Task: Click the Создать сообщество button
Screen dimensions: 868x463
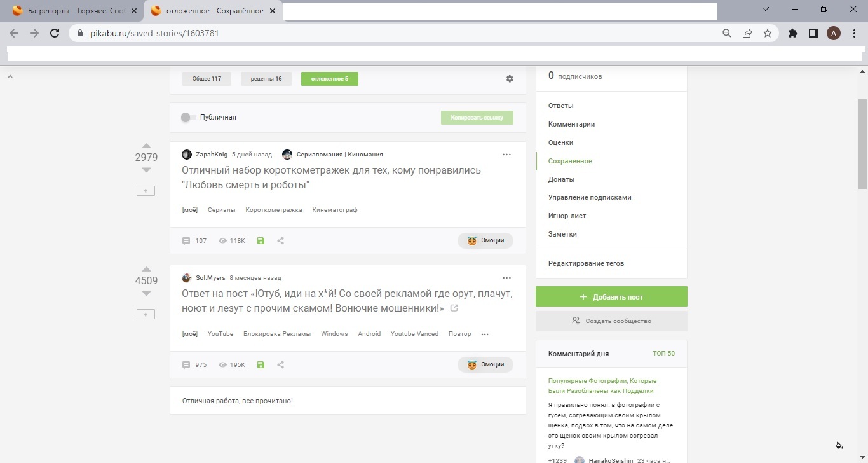Action: [611, 321]
